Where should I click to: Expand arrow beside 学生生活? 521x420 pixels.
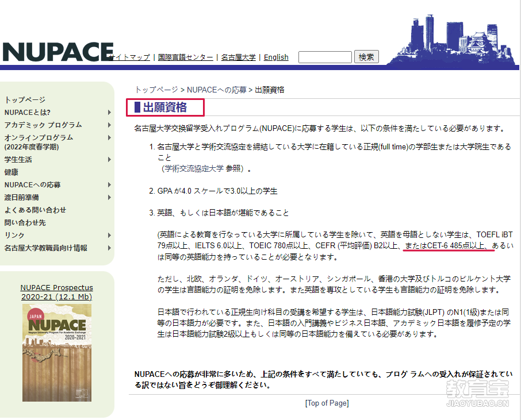tap(109, 159)
